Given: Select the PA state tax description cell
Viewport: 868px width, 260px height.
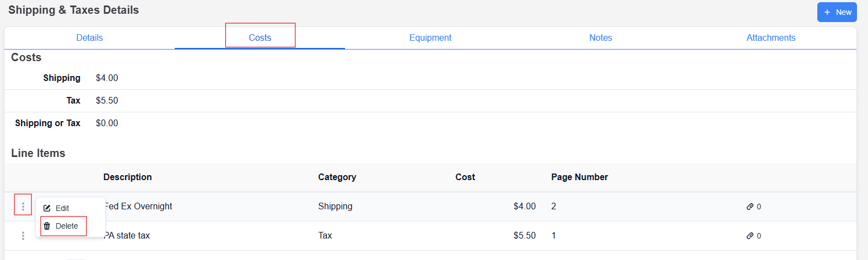Looking at the screenshot, I should [127, 235].
